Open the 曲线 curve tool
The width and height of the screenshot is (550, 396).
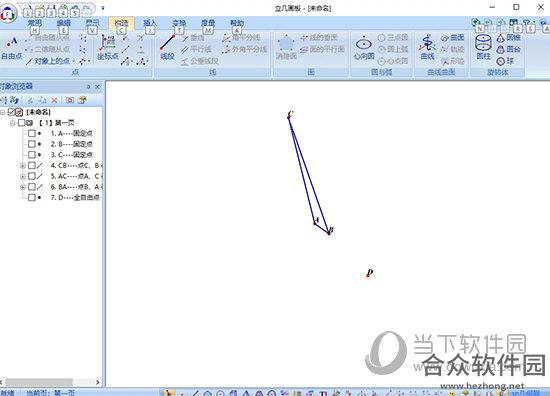427,47
